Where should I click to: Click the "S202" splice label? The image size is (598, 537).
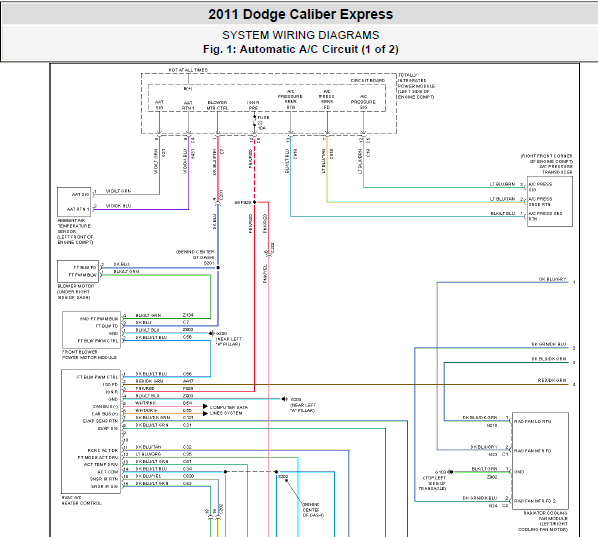pyautogui.click(x=283, y=477)
